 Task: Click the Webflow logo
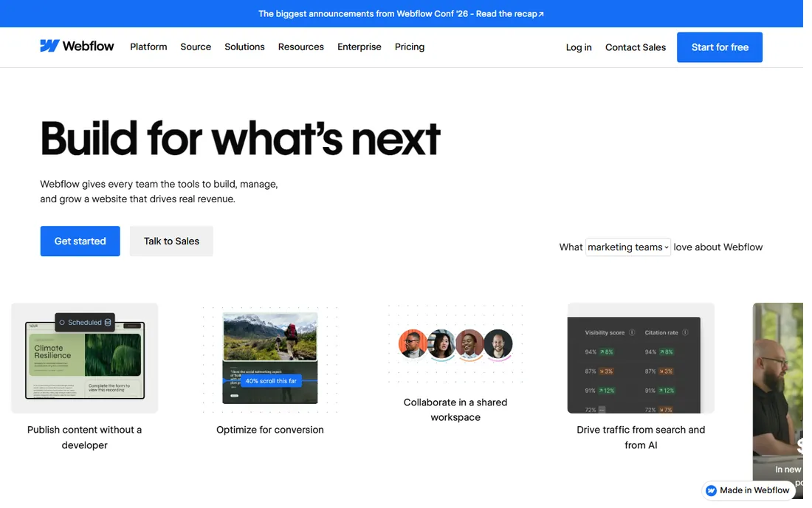(77, 46)
